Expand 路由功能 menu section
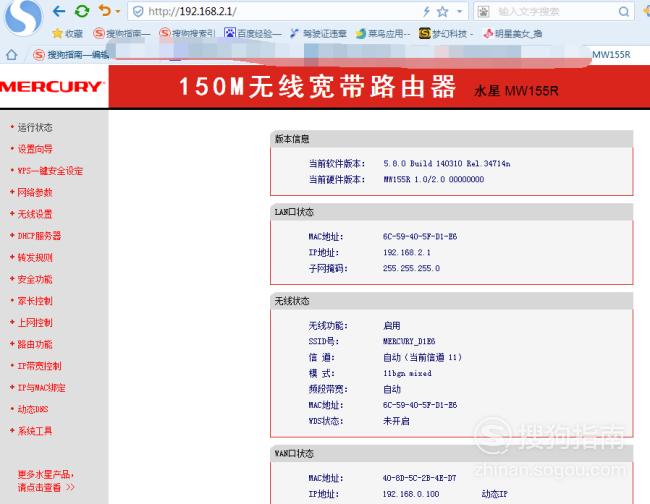The image size is (650, 504). coord(35,344)
